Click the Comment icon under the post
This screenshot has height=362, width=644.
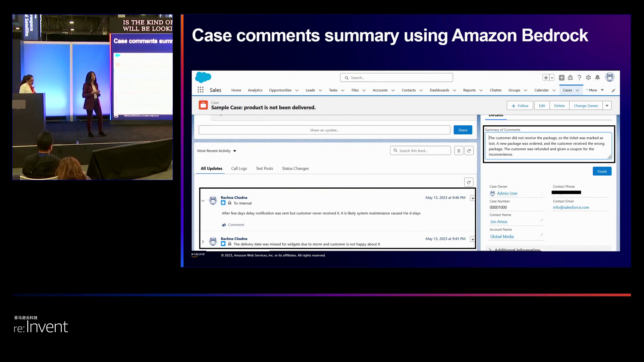click(224, 225)
